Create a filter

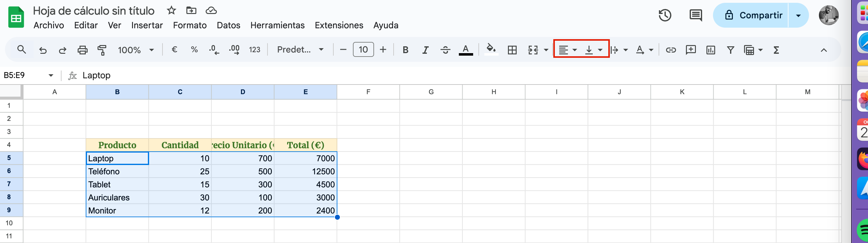pyautogui.click(x=730, y=50)
